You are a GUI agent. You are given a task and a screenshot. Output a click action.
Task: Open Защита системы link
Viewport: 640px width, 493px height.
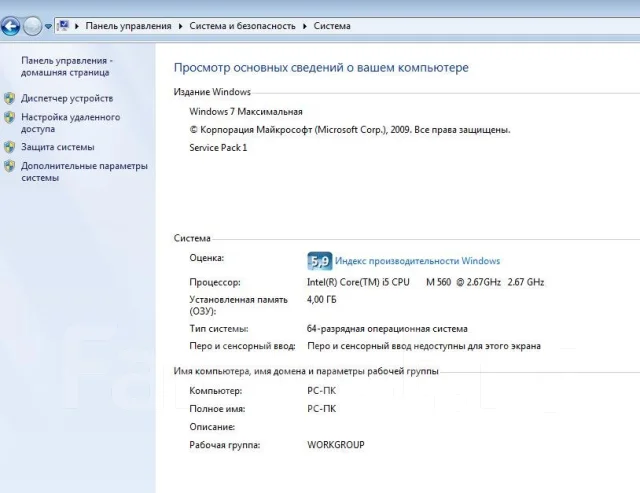[58, 147]
